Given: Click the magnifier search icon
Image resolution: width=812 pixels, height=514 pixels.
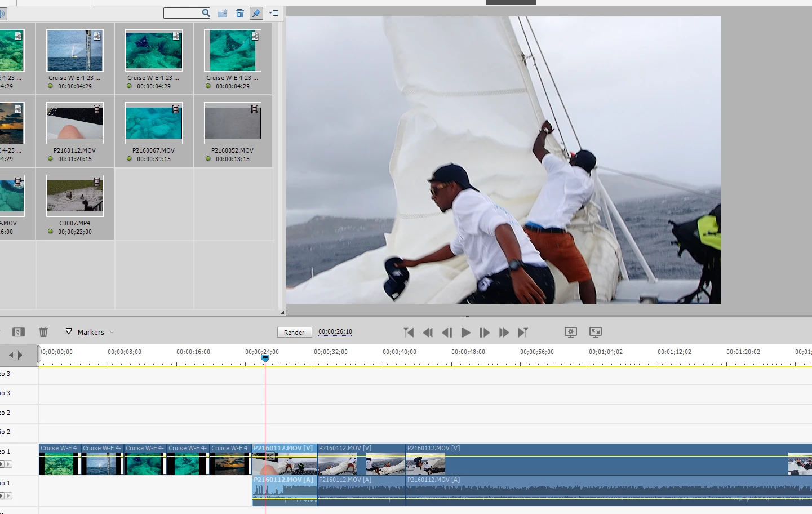Looking at the screenshot, I should tap(206, 12).
